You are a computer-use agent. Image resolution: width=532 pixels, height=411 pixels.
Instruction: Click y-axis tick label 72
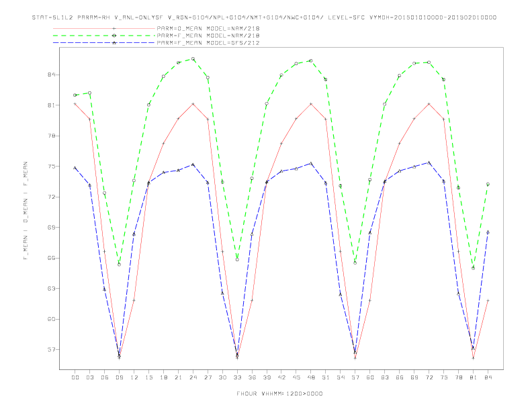51,197
